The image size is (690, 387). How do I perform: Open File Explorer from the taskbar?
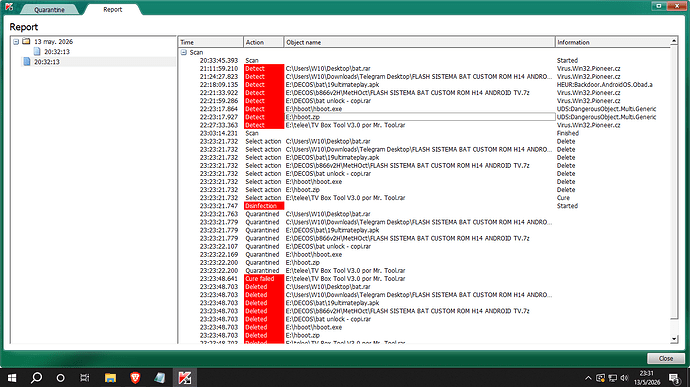click(110, 377)
